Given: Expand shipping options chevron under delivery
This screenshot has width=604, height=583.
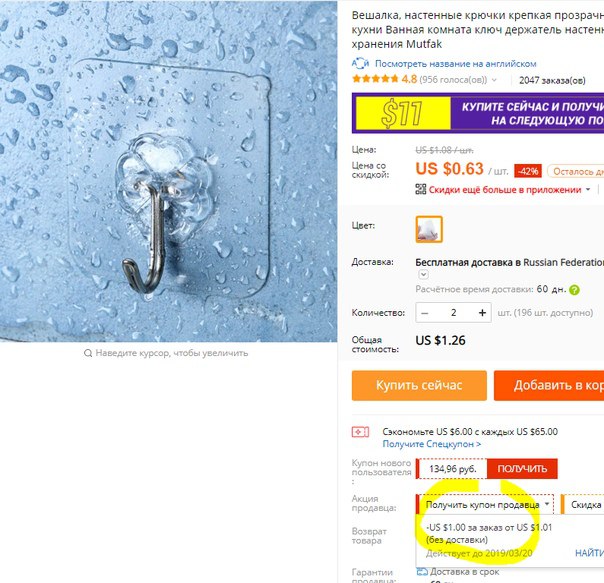Looking at the screenshot, I should pyautogui.click(x=423, y=274).
